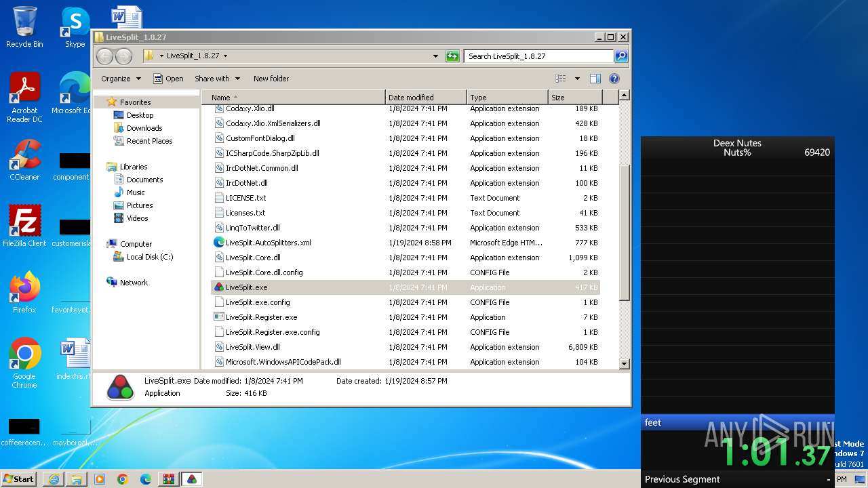Screen dimensions: 868x488
Task: Select Libraries in navigation pane
Action: [x=134, y=167]
